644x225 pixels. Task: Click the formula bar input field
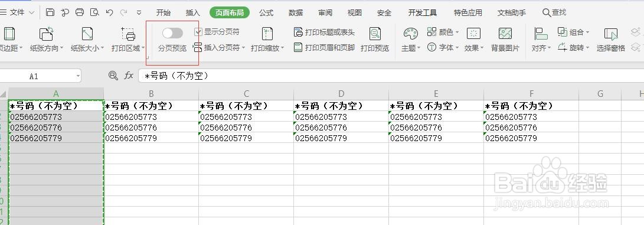tap(391, 76)
